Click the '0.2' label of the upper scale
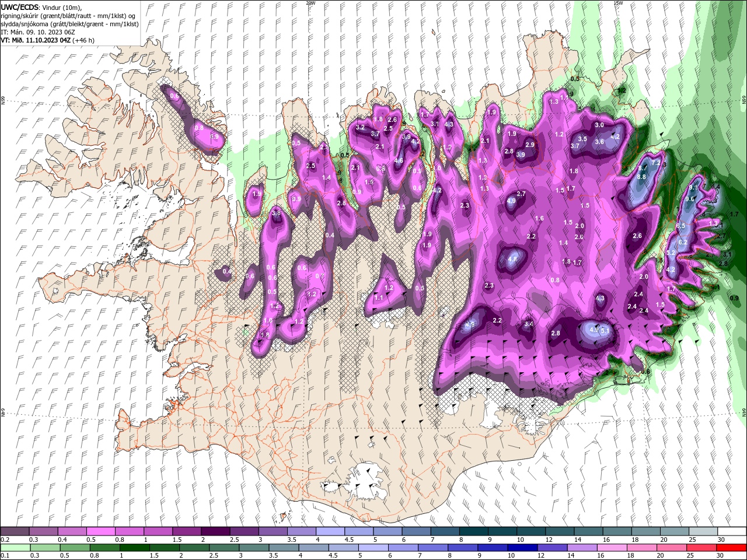The width and height of the screenshot is (747, 560). (x=5, y=540)
